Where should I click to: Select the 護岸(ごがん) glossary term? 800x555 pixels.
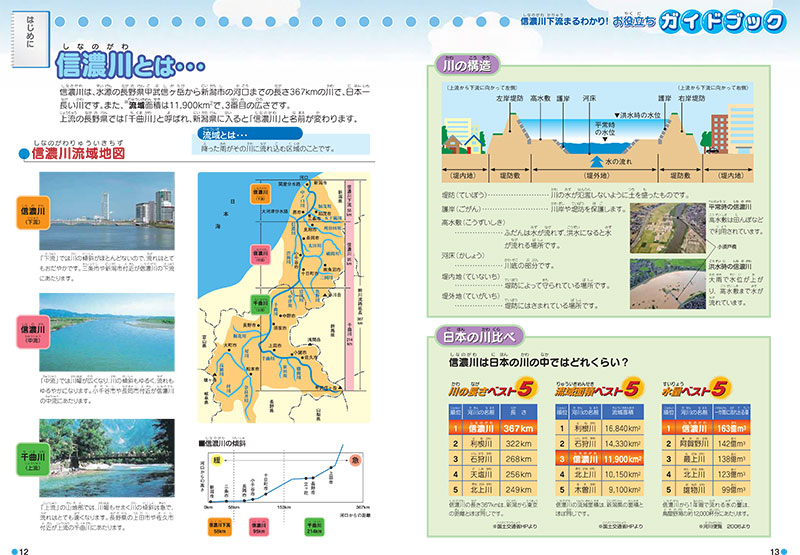tap(462, 209)
